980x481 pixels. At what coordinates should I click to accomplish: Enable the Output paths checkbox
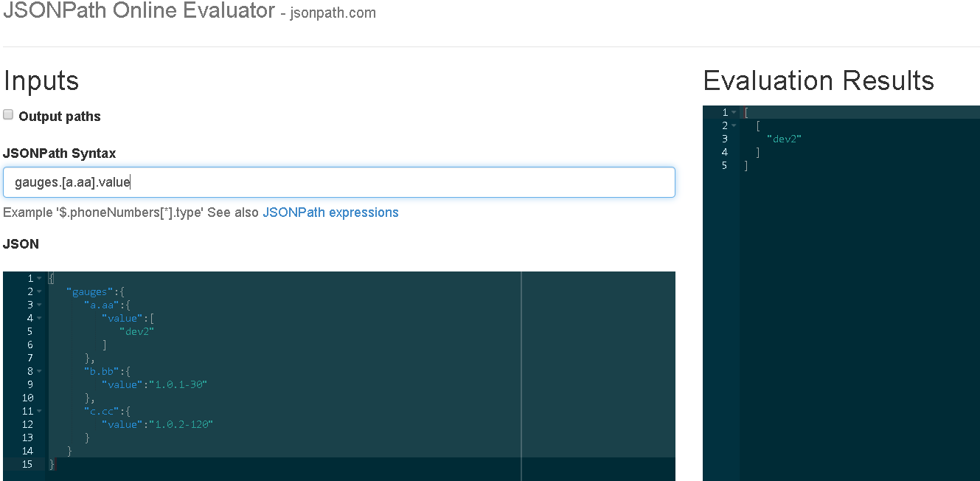(7, 114)
